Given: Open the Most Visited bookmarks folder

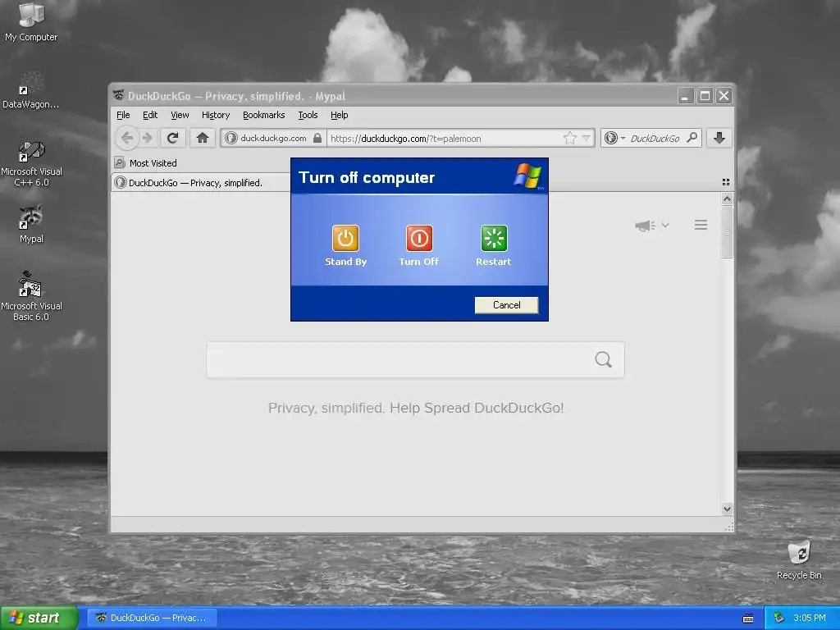Looking at the screenshot, I should 146,163.
